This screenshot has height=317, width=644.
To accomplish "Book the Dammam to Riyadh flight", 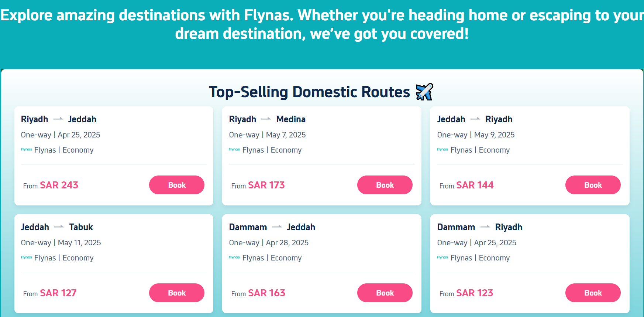I will [593, 293].
